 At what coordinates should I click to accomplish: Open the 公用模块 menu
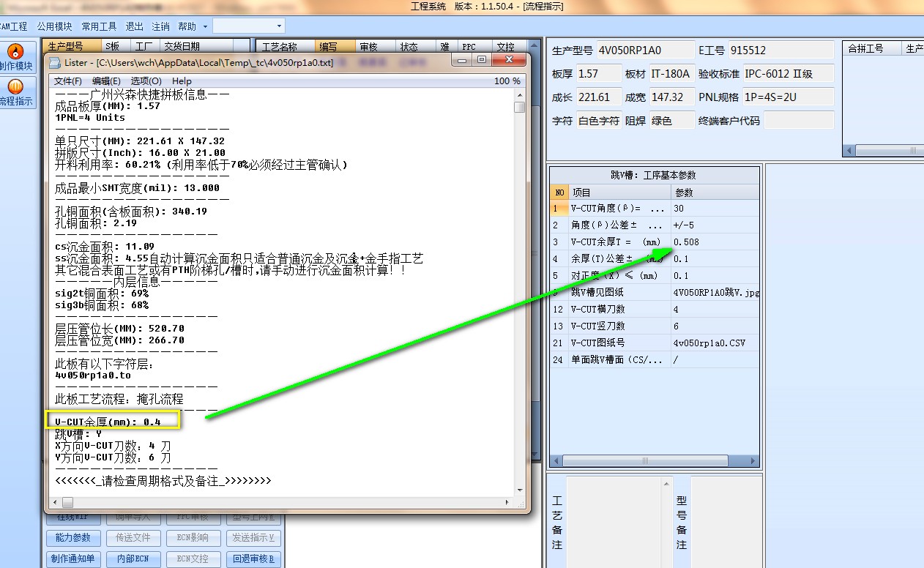pyautogui.click(x=55, y=26)
